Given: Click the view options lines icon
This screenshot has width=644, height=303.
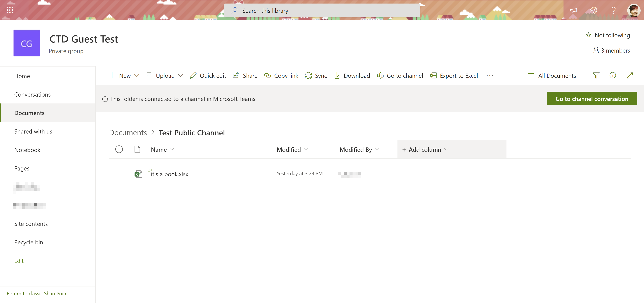Looking at the screenshot, I should (x=531, y=75).
